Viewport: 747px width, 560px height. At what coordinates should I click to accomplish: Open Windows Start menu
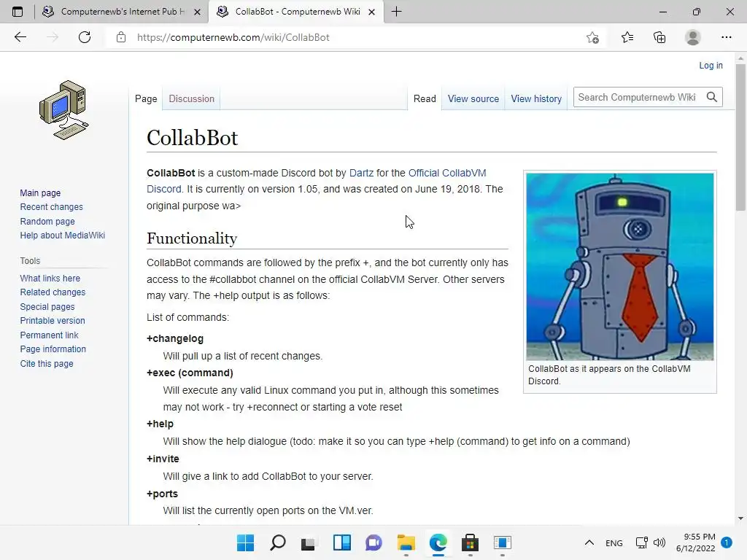click(245, 542)
